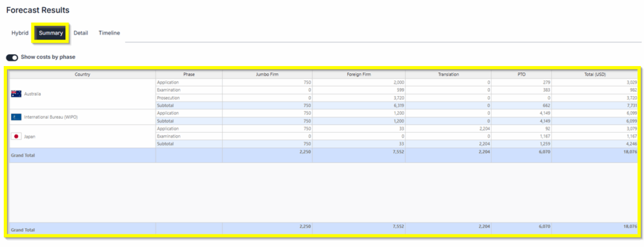Screen dimensions: 644x247
Task: Click the Phase column header
Action: pos(189,75)
